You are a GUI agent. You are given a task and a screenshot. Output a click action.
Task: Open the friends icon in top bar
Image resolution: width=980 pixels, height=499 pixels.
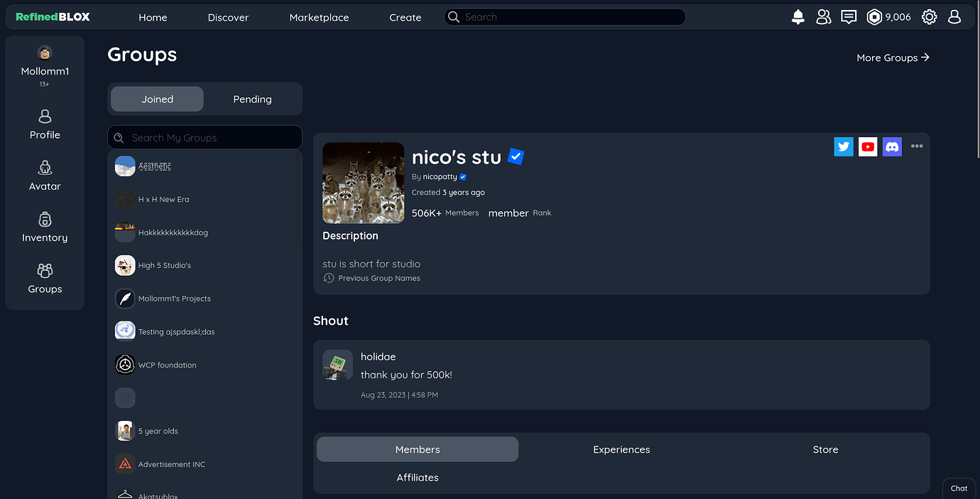click(823, 16)
